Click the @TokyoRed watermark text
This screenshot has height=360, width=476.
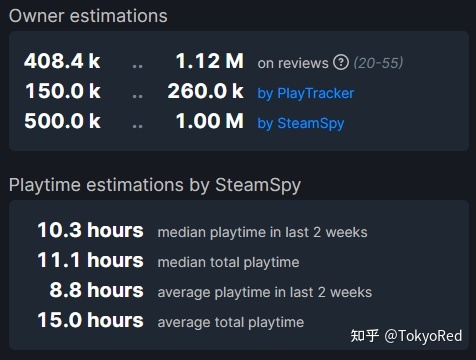pyautogui.click(x=423, y=336)
